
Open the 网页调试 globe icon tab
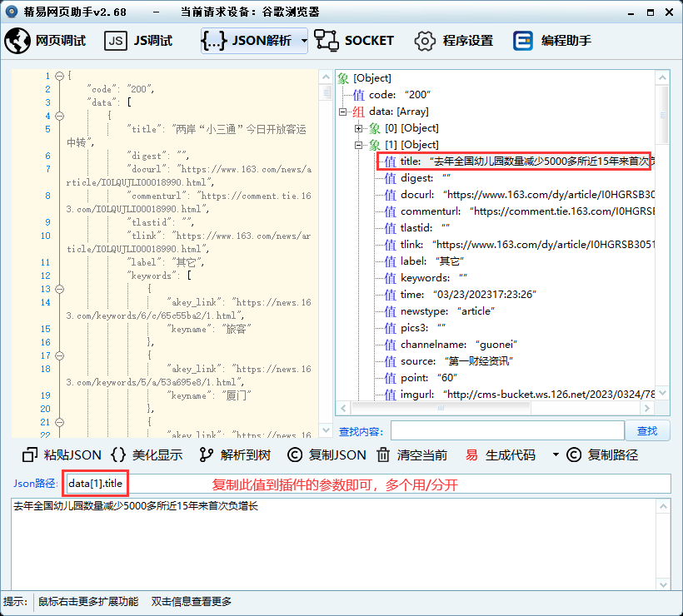point(46,41)
